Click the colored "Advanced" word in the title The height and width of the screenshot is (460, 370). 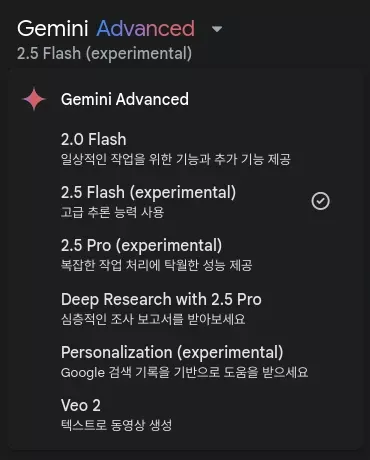146,28
